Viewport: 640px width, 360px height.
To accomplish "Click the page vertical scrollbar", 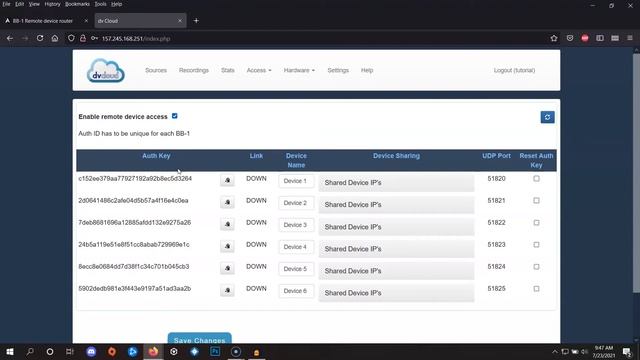I will click(636, 172).
